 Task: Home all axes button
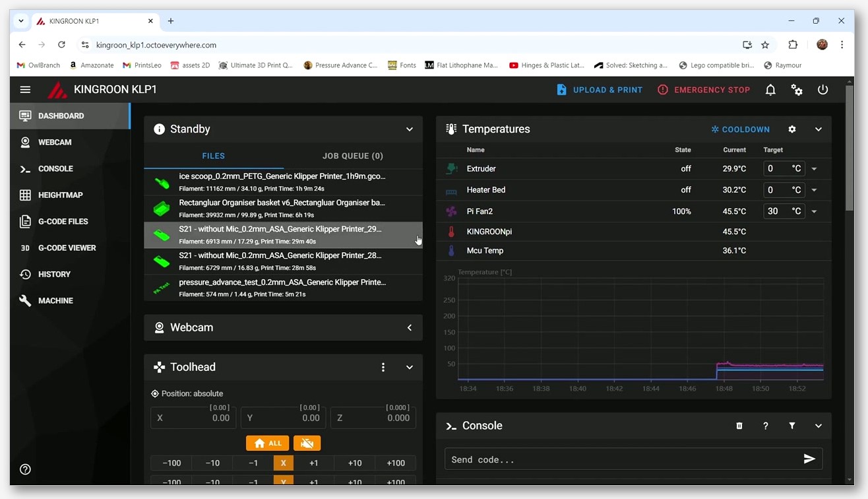(267, 444)
